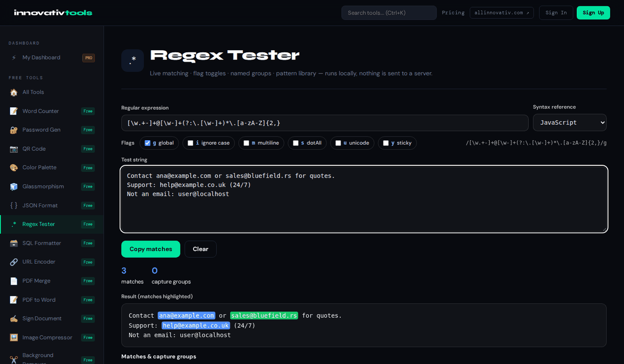Enable the sticky flag
This screenshot has width=624, height=364.
[386, 143]
